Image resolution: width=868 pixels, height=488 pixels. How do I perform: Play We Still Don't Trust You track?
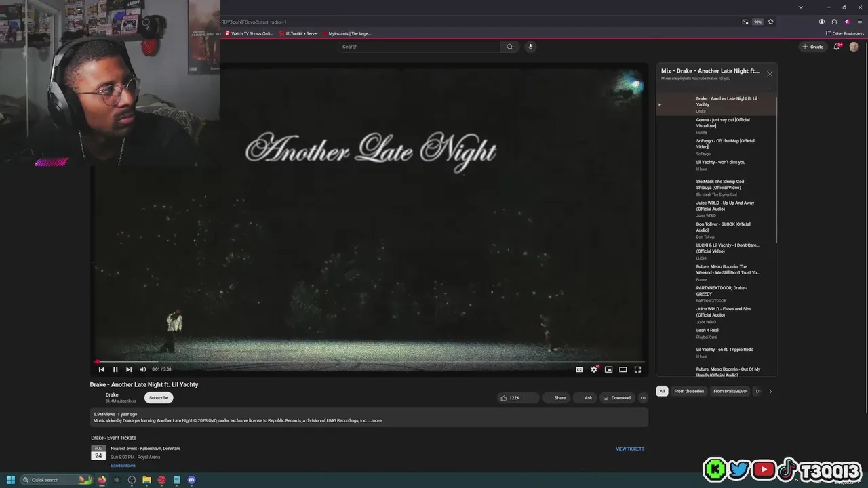(716, 272)
